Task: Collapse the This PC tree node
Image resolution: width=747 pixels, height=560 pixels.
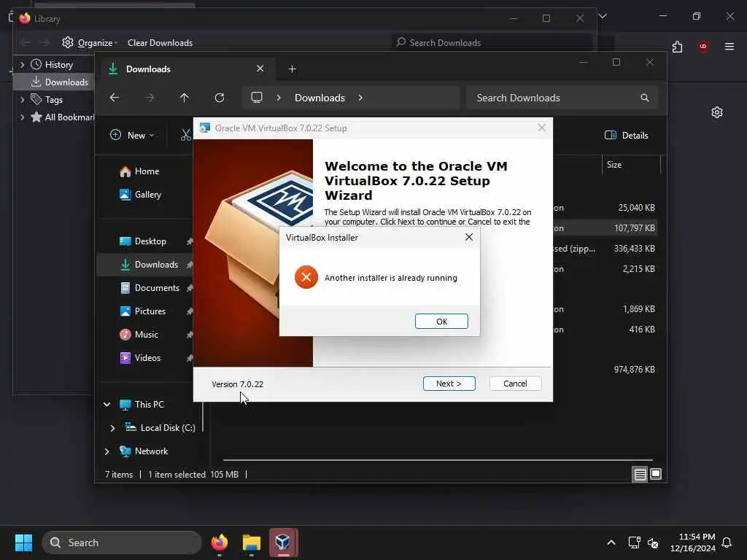Action: (107, 404)
